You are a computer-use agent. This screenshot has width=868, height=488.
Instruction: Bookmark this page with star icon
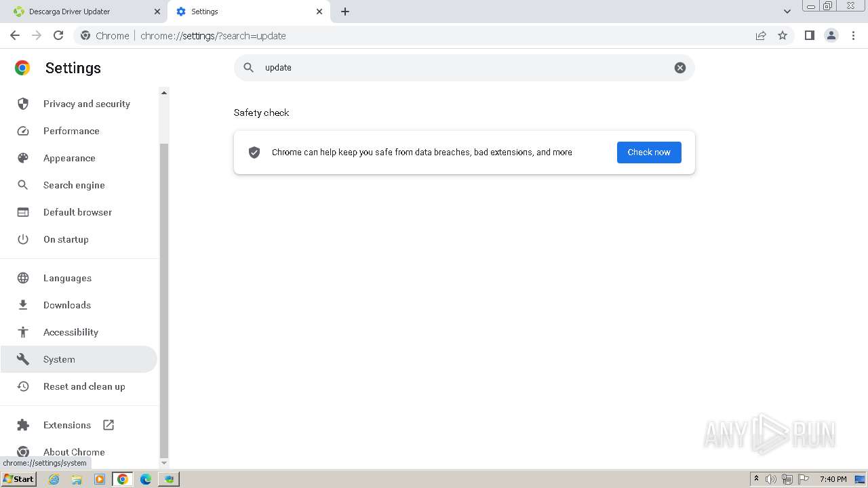(783, 35)
